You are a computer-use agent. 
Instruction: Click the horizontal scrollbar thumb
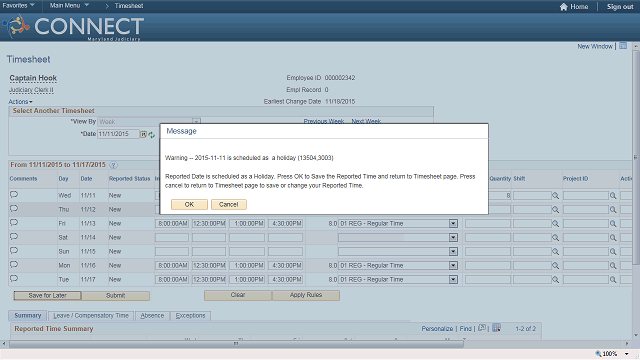(x=236, y=344)
